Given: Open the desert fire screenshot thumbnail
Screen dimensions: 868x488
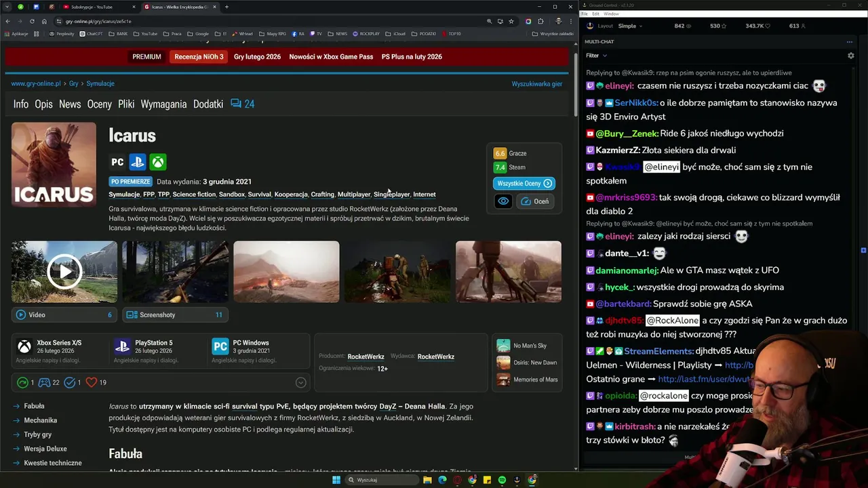Looking at the screenshot, I should [286, 272].
